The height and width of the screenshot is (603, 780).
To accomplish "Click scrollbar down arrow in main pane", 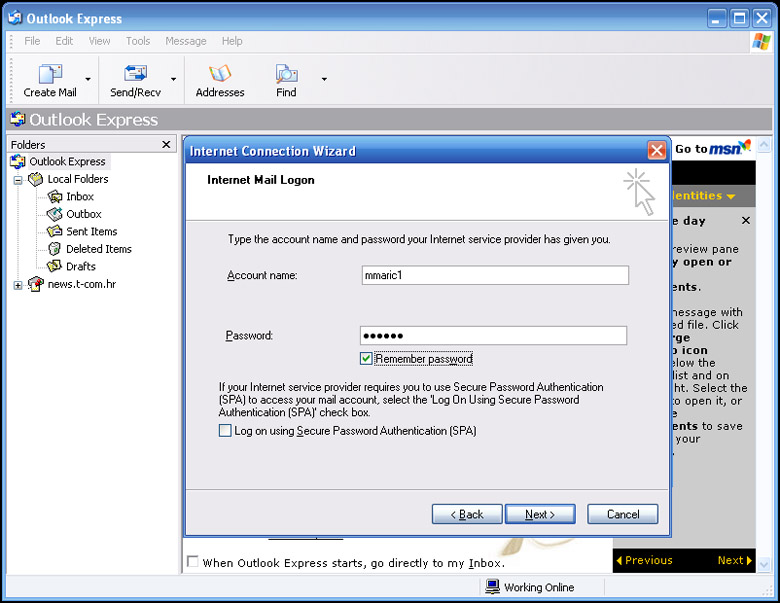I will pos(764,564).
